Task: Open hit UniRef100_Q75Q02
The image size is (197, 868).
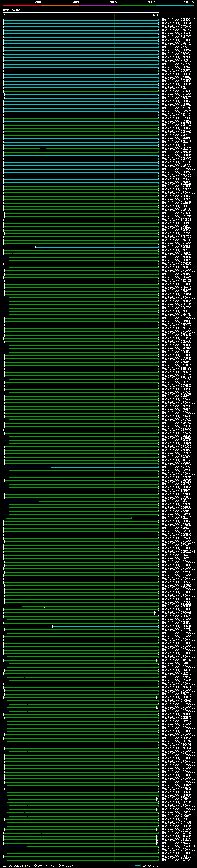Action: pyautogui.click(x=177, y=26)
